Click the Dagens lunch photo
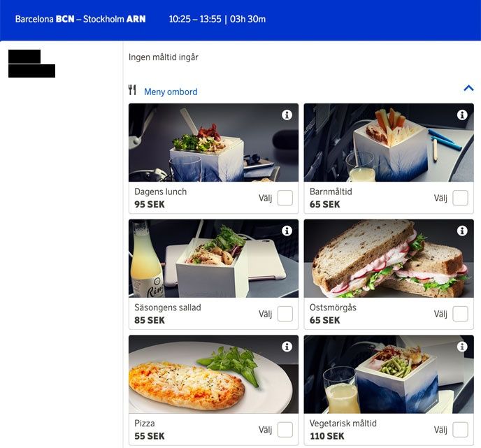This screenshot has width=481, height=448. (x=213, y=143)
